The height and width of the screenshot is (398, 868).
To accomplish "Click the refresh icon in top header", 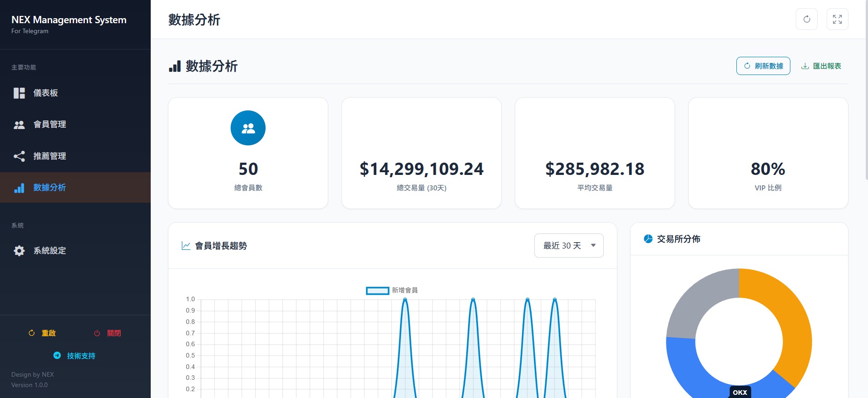I will click(x=806, y=19).
